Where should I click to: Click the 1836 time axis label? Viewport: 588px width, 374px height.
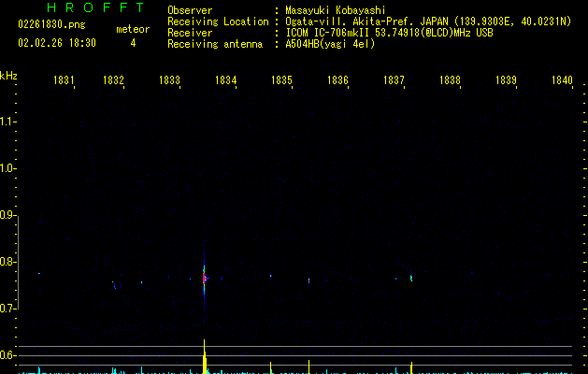[337, 80]
